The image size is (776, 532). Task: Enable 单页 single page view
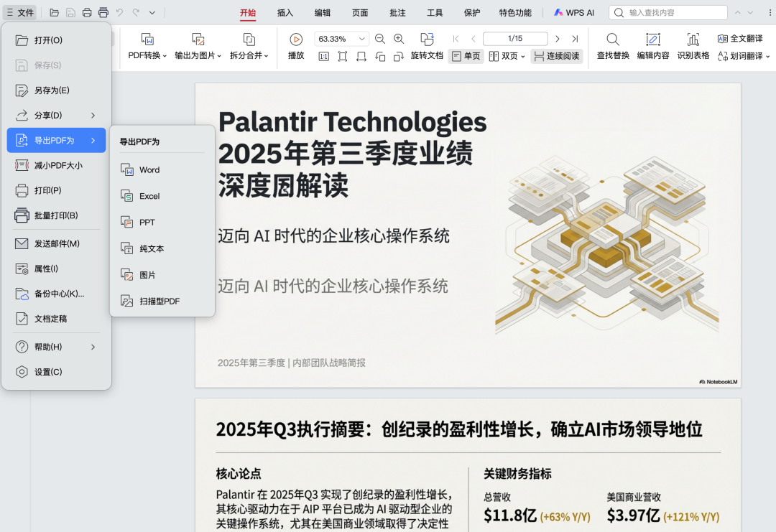(x=466, y=56)
